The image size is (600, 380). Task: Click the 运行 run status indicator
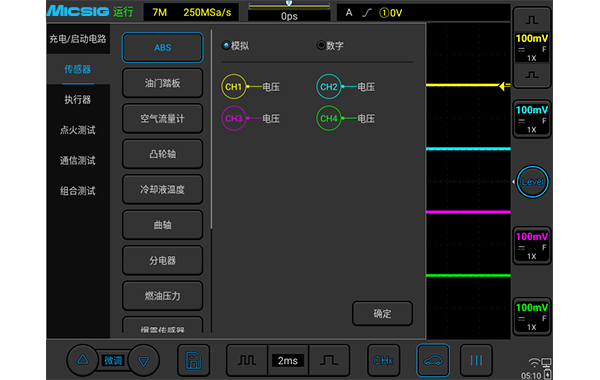pos(123,12)
